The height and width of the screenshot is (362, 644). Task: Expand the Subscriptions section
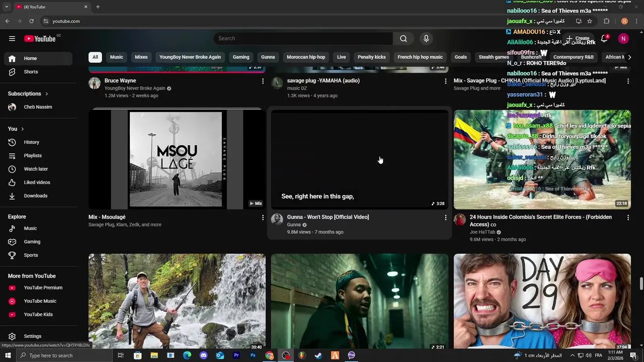pos(28,94)
